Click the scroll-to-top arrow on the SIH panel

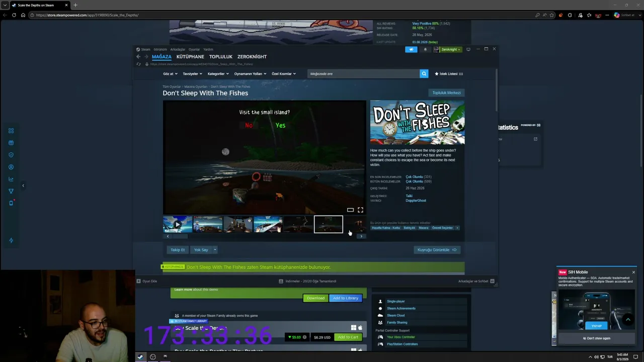click(x=628, y=319)
